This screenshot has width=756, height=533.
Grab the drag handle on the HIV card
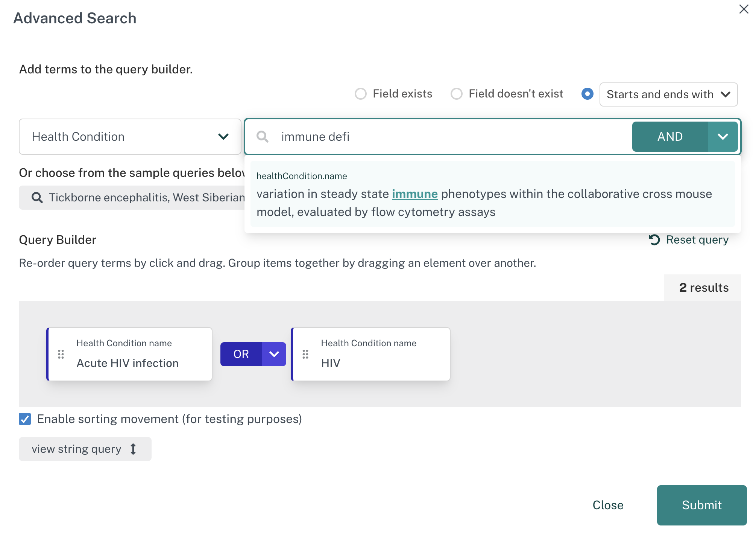[x=305, y=354]
